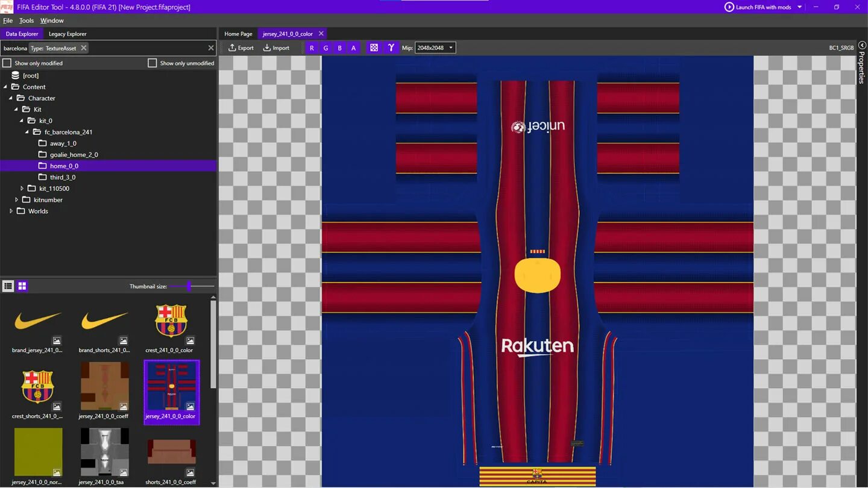Select the brand_jersey_241 Nike thumbnail

point(38,325)
